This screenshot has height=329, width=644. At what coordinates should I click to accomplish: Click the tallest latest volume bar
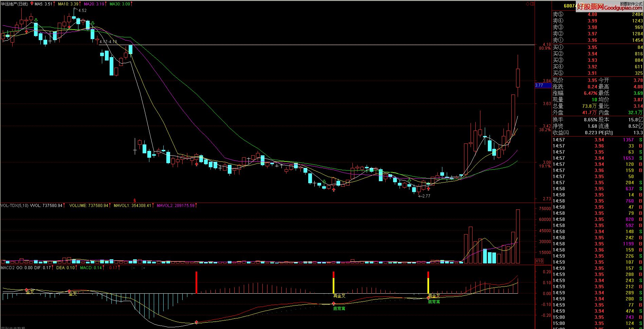[x=518, y=236]
